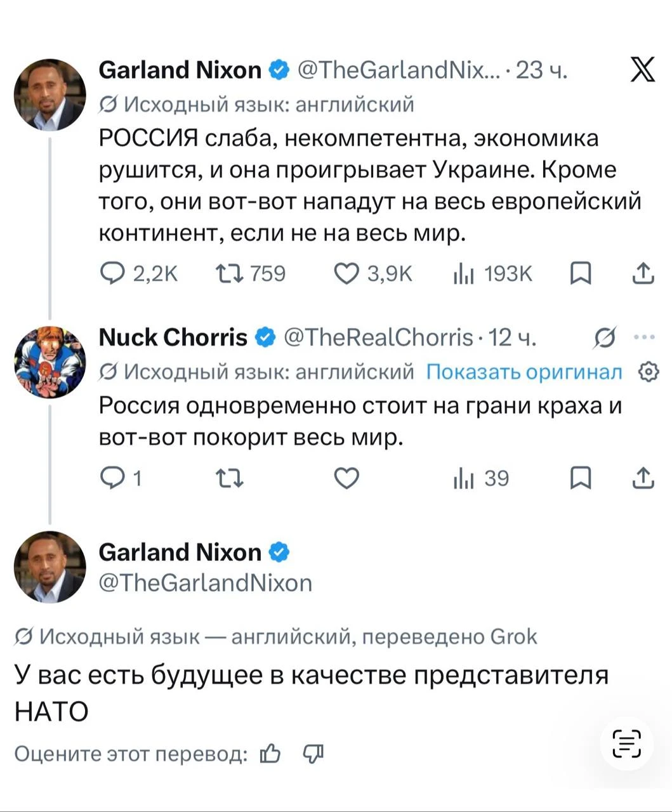Image resolution: width=672 pixels, height=812 pixels.
Task: Open translation settings gear icon
Action: [647, 372]
